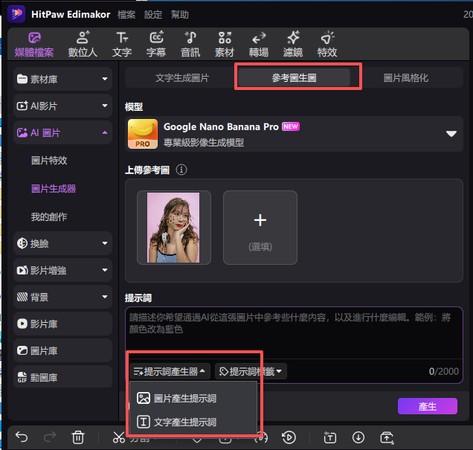Collapse the AI 圖片 section

63,133
